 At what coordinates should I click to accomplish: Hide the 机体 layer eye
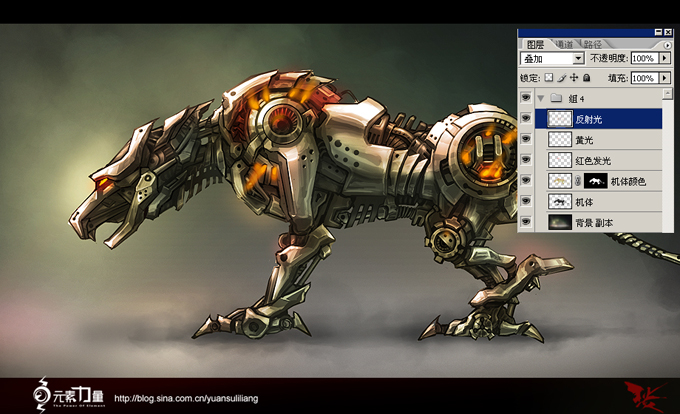pyautogui.click(x=526, y=201)
